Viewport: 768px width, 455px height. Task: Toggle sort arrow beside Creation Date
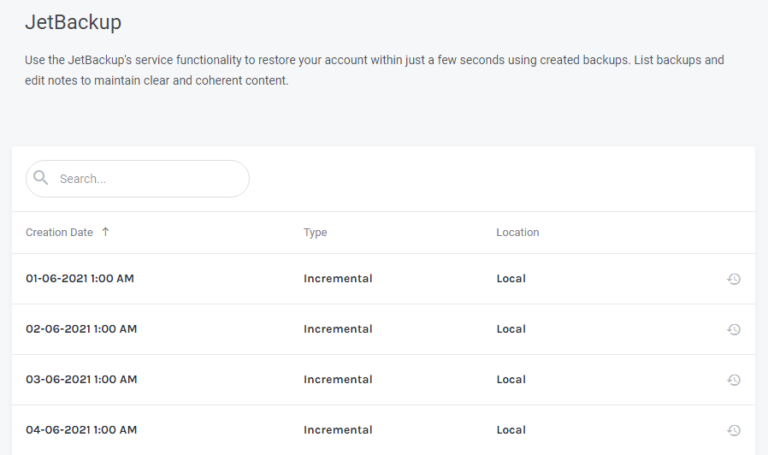coord(105,232)
